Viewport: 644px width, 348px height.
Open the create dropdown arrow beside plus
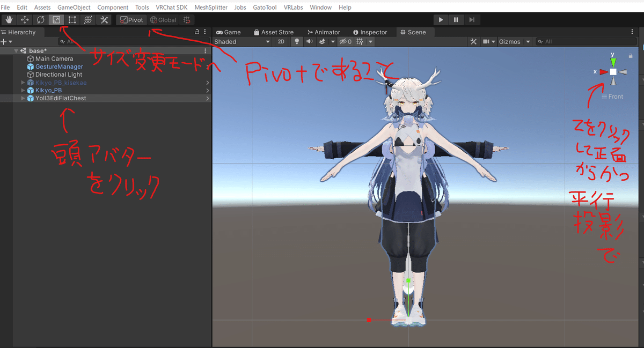pos(10,41)
